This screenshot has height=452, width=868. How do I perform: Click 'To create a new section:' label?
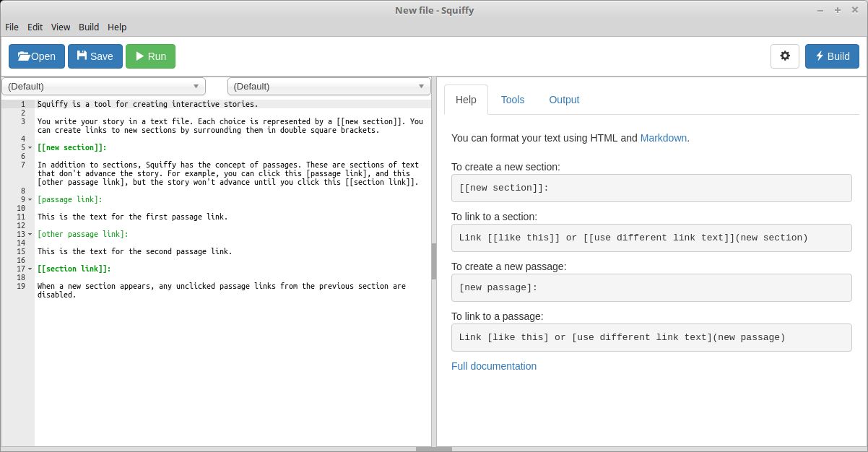[505, 167]
